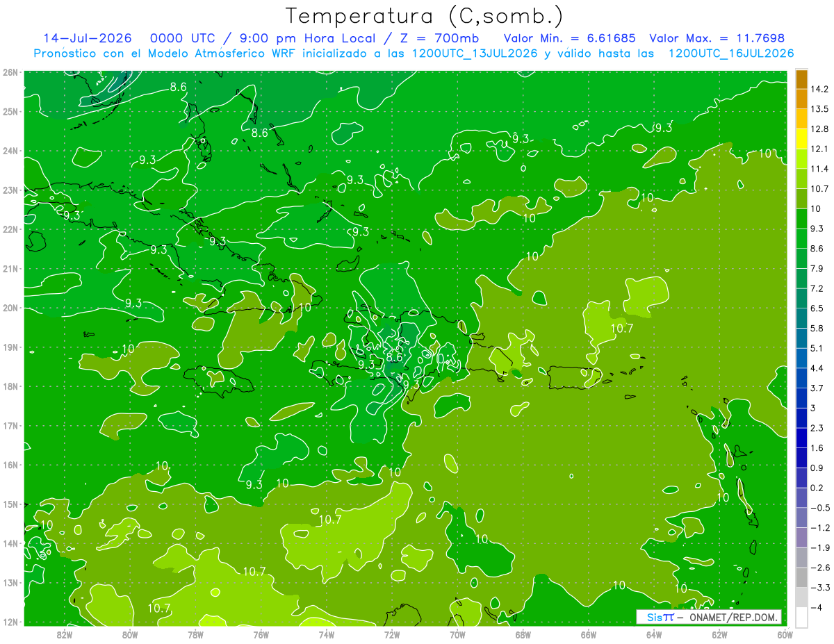Click initialization time '1200UTC_13JUL2026'

click(475, 53)
